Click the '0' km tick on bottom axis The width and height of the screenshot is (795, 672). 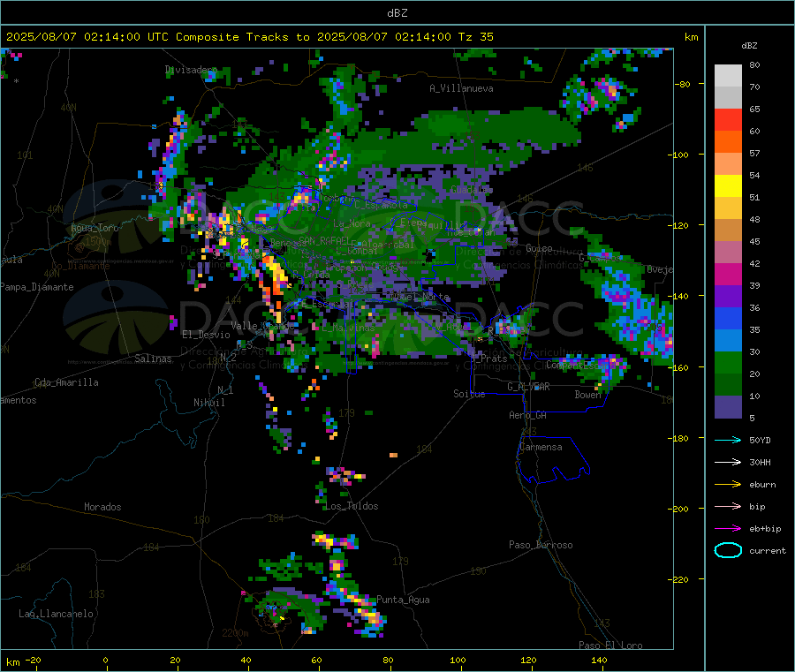105,660
